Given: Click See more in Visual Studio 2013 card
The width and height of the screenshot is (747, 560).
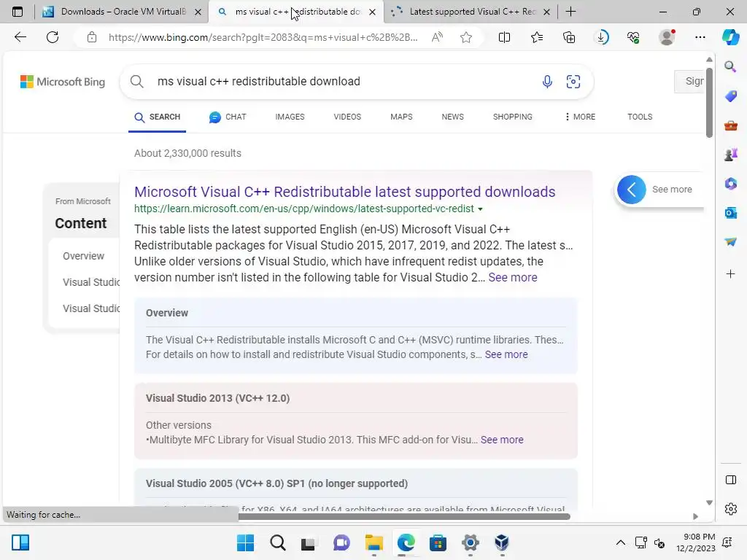Looking at the screenshot, I should (x=502, y=440).
